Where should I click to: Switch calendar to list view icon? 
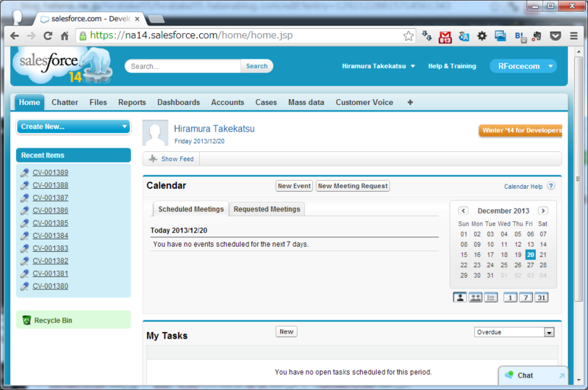pyautogui.click(x=491, y=297)
